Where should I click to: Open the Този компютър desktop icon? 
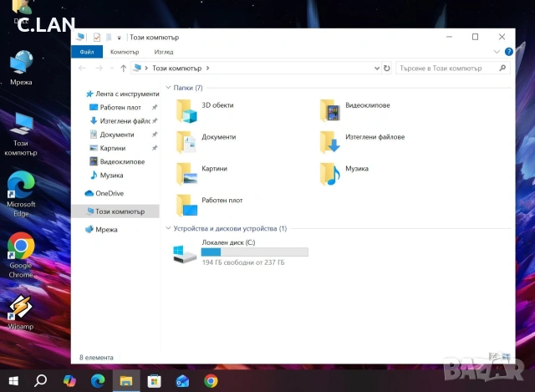[21, 135]
